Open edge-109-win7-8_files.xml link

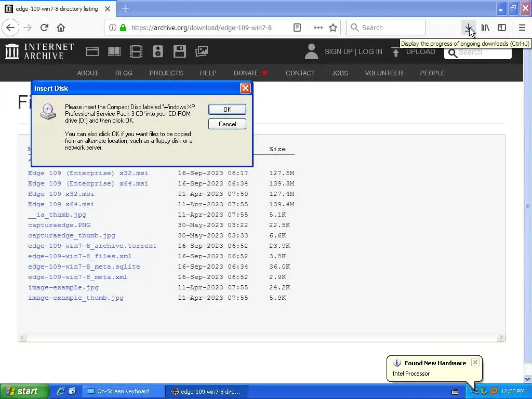(79, 256)
